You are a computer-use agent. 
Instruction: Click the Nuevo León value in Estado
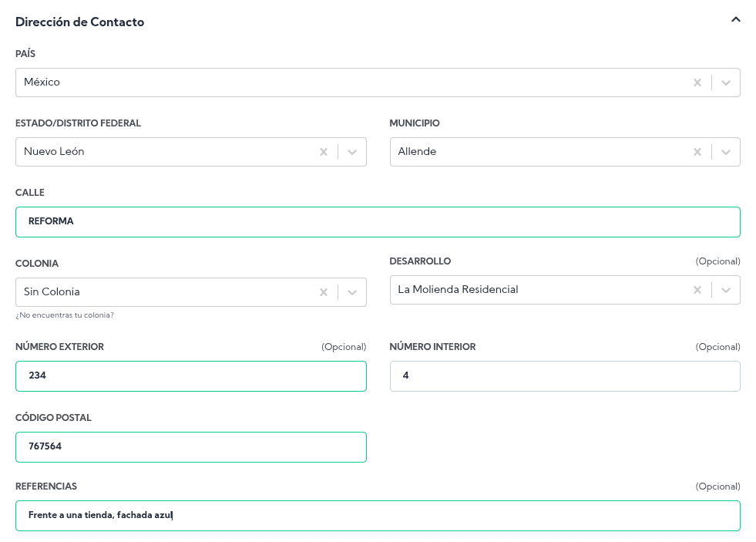pos(54,152)
